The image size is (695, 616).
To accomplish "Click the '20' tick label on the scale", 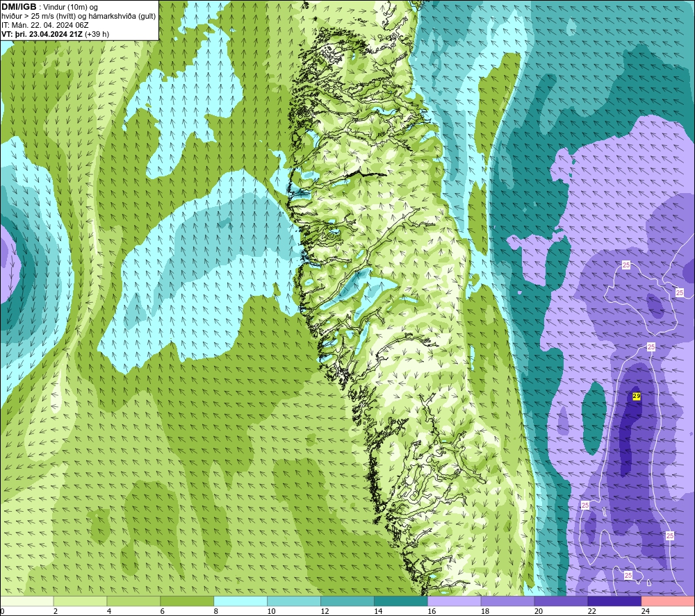I will [x=539, y=611].
